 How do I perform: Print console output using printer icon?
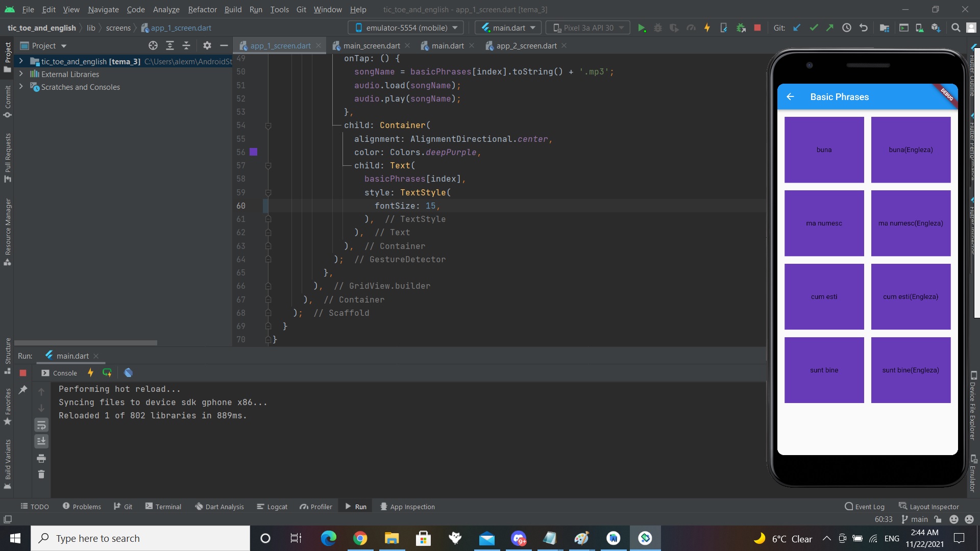[41, 459]
